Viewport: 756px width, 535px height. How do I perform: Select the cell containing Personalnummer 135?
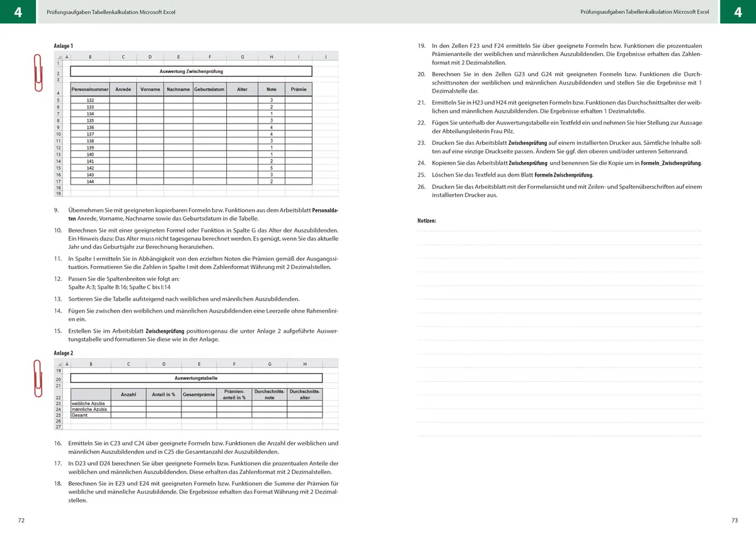pos(90,120)
